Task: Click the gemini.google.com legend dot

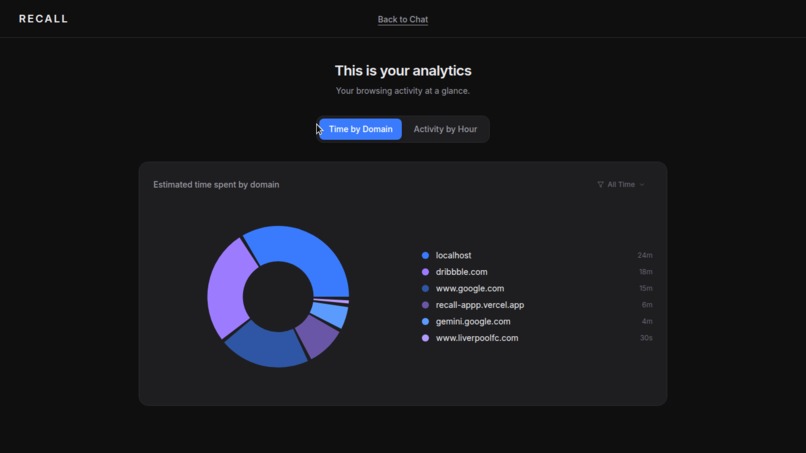Action: coord(425,321)
